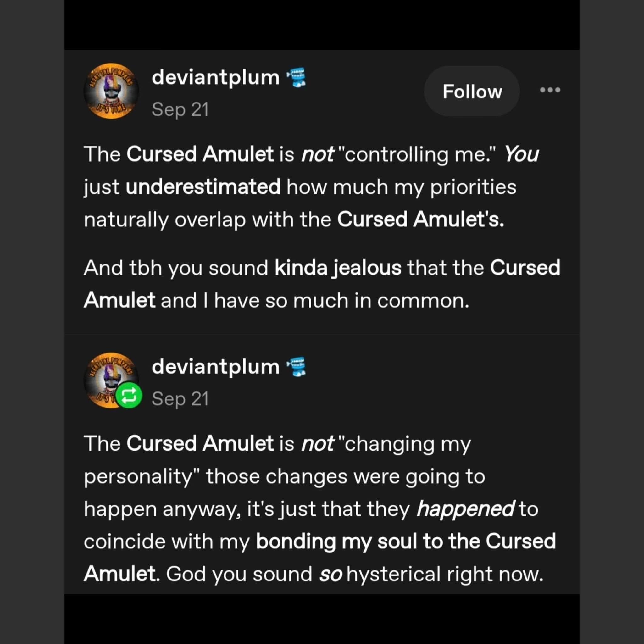Click chattering teeth badge on first post

[296, 78]
